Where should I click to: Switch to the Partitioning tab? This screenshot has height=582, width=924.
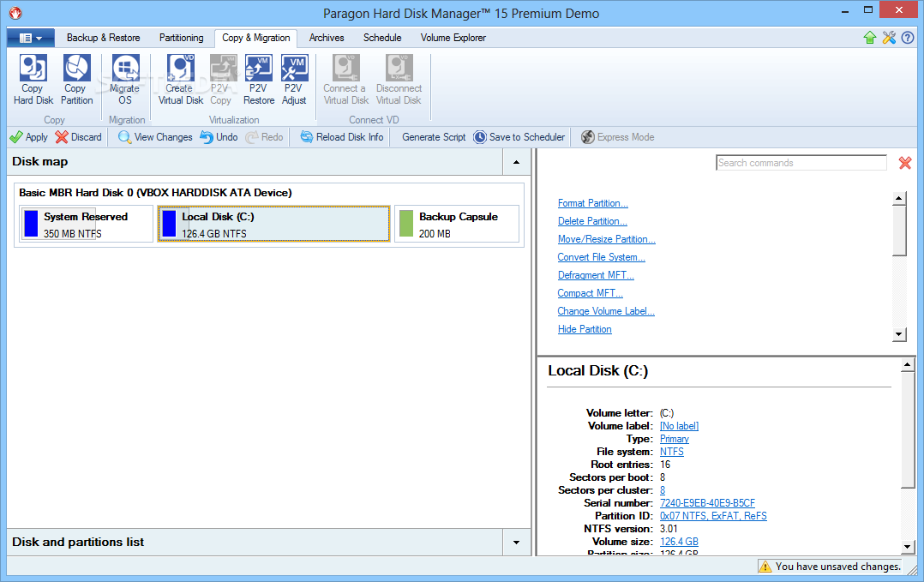pos(181,38)
